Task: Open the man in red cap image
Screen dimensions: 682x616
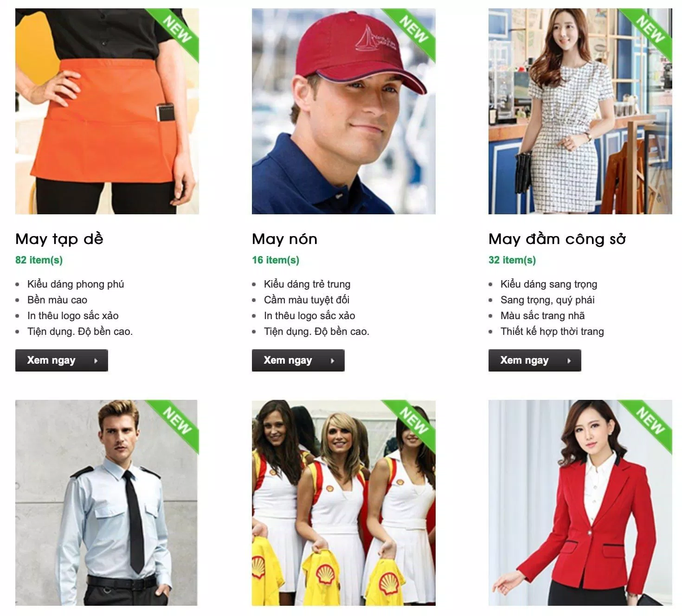Action: pos(344,111)
